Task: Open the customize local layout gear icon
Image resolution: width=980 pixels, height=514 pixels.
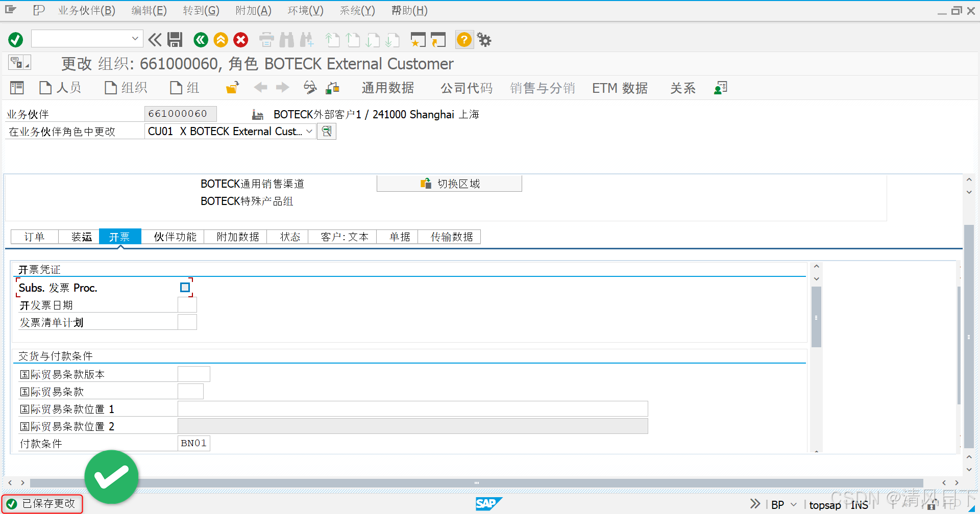Action: tap(483, 40)
